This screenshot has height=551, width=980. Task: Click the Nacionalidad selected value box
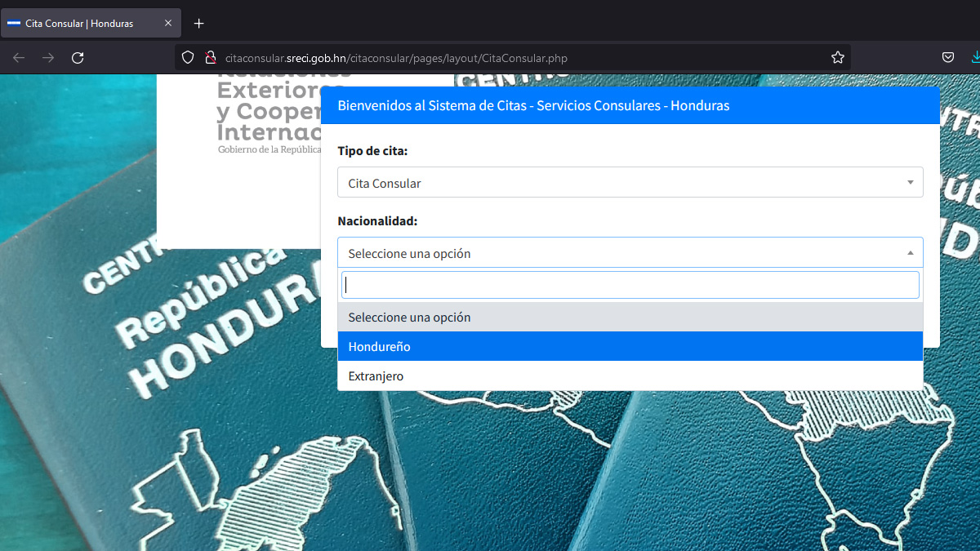point(621,253)
